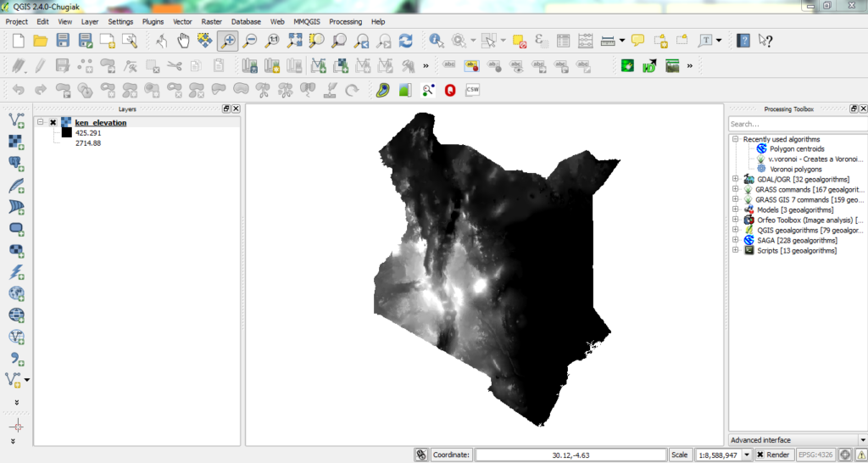The height and width of the screenshot is (463, 868).
Task: Zoom to native pixel resolution 1:1
Action: (x=272, y=41)
